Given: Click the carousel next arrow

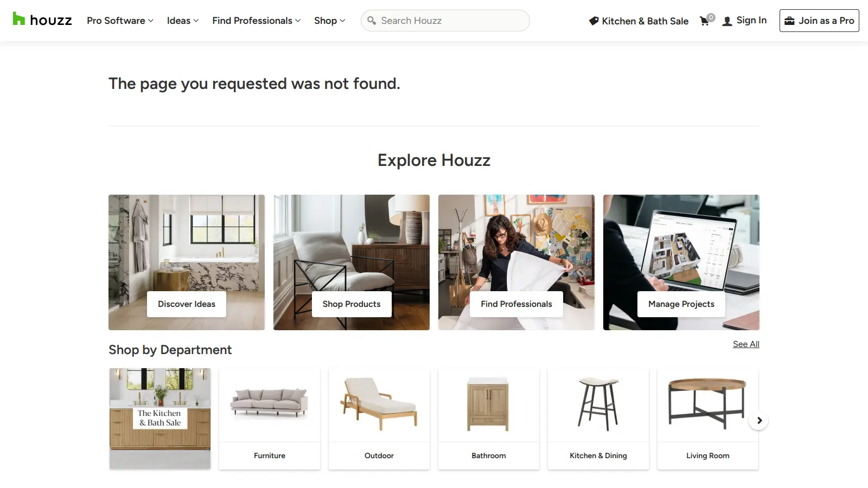Looking at the screenshot, I should (758, 420).
